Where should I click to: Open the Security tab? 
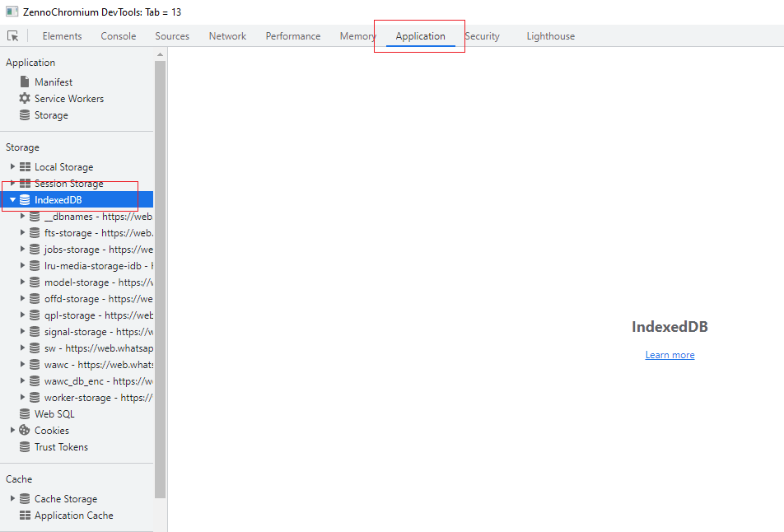(482, 36)
